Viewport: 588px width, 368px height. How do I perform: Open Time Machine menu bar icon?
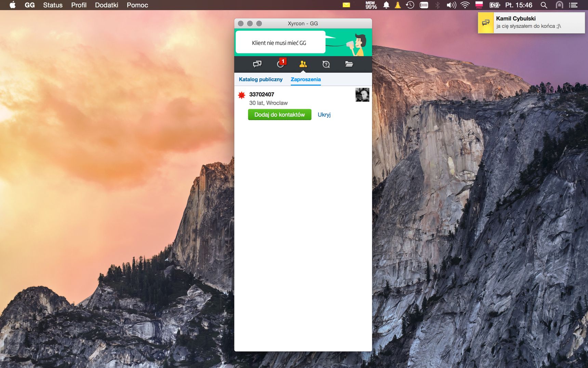pos(410,5)
